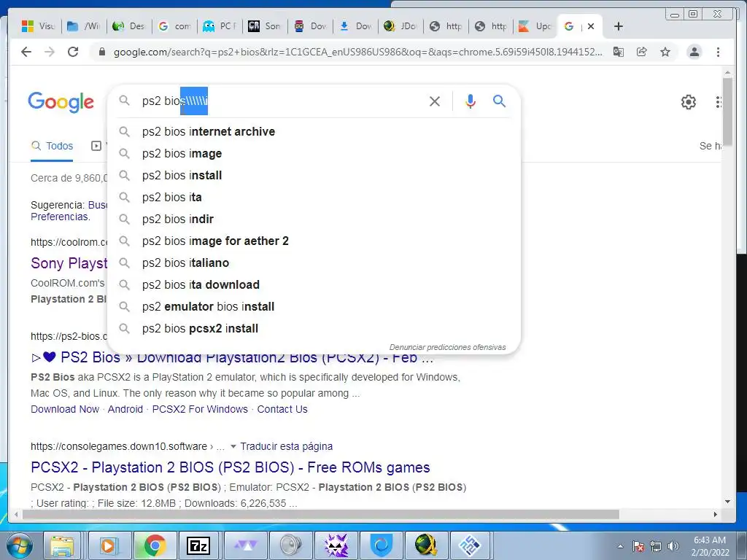Open the network icon in system tray
747x560 pixels.
click(x=656, y=546)
